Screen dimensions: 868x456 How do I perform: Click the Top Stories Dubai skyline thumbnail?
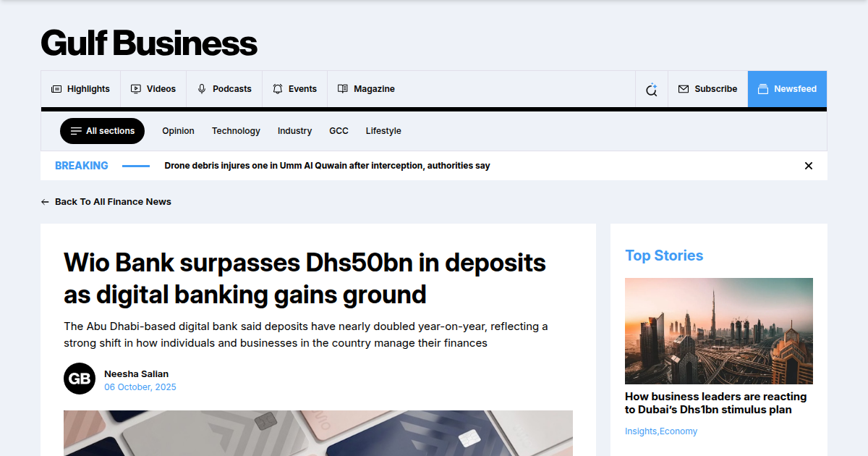(x=718, y=331)
